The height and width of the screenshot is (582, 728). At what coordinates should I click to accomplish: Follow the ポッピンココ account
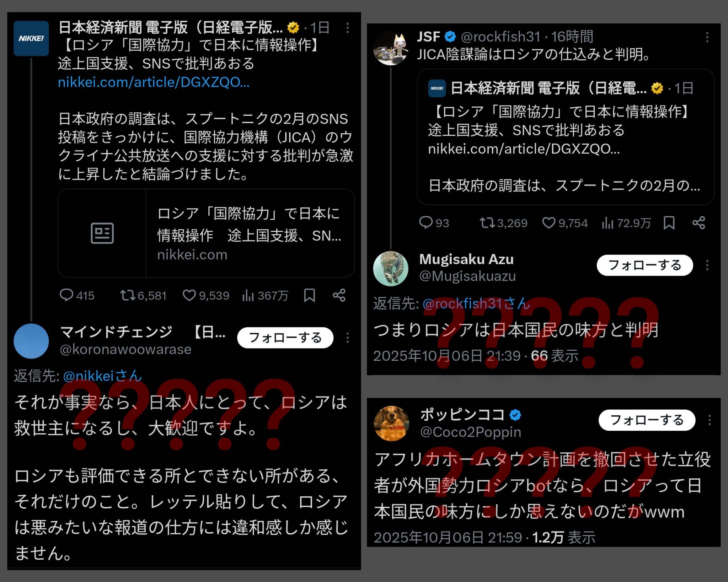pyautogui.click(x=647, y=420)
